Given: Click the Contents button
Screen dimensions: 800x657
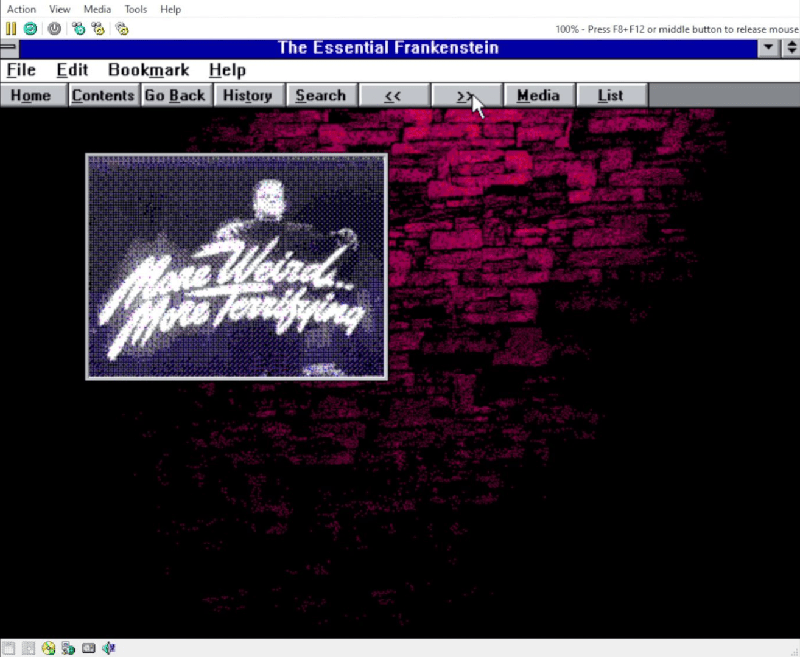Looking at the screenshot, I should click(x=104, y=95).
